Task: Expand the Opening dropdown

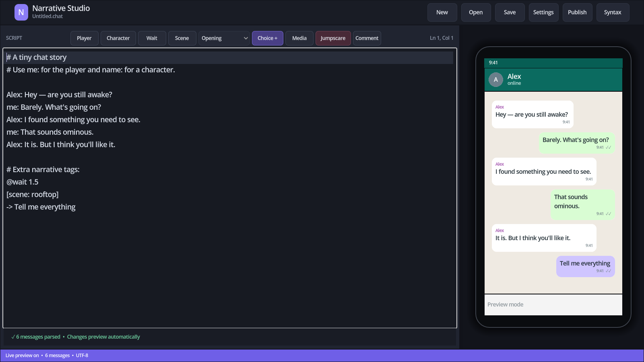Action: click(x=224, y=38)
